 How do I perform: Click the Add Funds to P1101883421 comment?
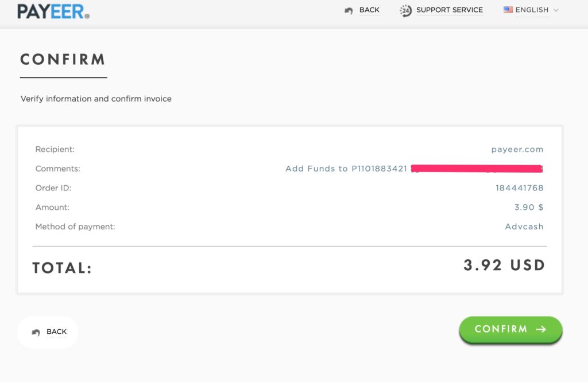click(x=346, y=169)
